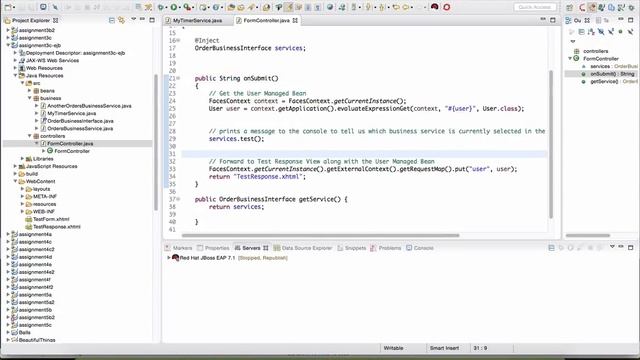Maximize the Project Explorer view

(152, 20)
